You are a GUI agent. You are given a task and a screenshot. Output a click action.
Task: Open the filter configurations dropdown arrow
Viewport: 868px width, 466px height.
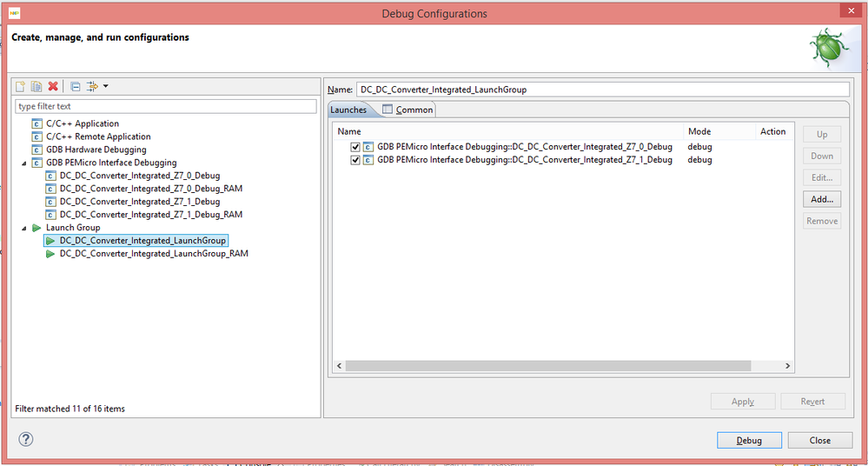[x=106, y=86]
